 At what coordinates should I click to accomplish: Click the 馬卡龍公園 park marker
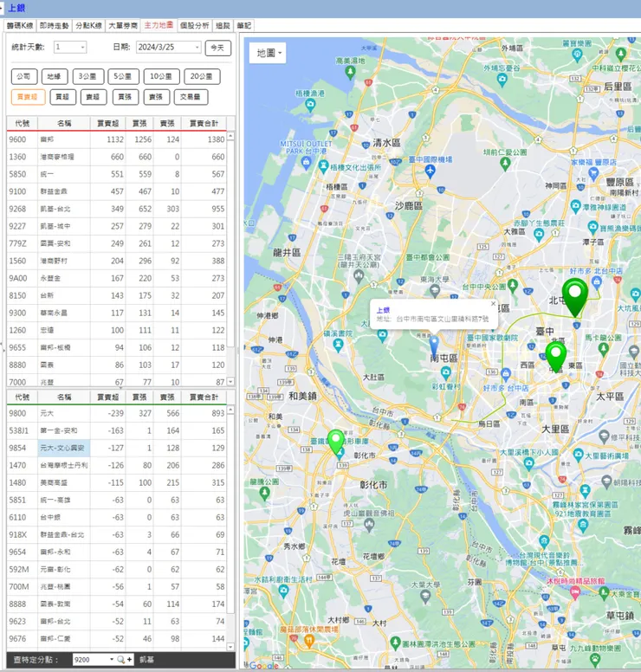(604, 349)
